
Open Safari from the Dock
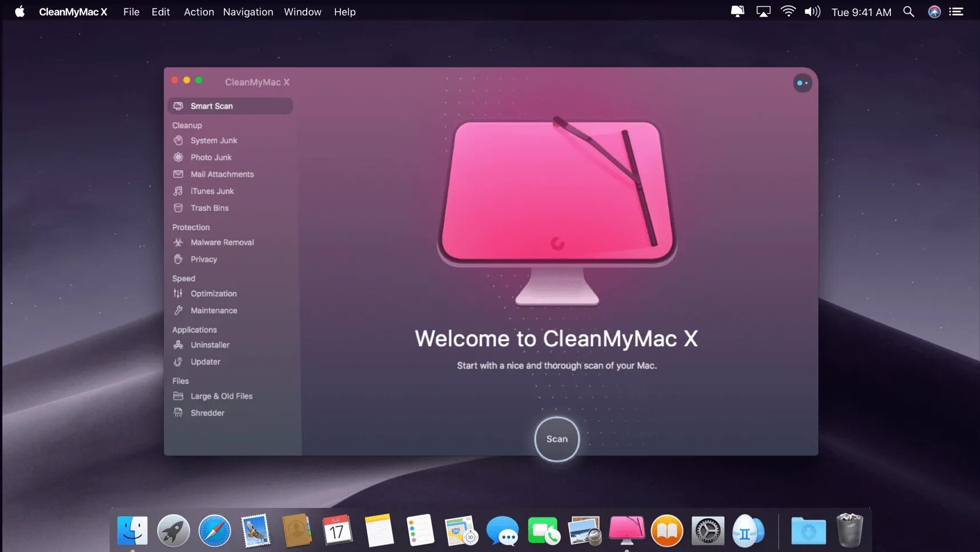click(x=215, y=531)
